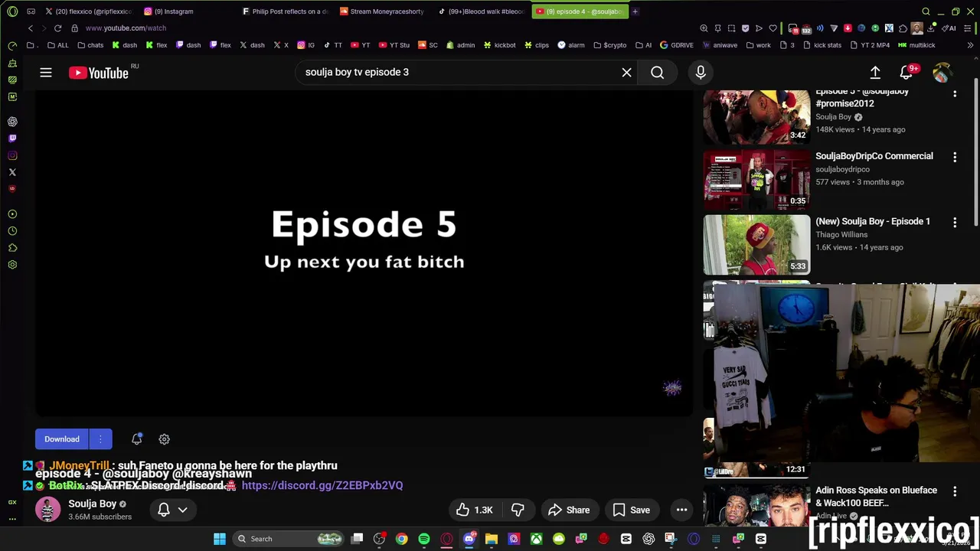The height and width of the screenshot is (551, 980).
Task: Open the YouTube guide hamburger menu
Action: [x=46, y=73]
